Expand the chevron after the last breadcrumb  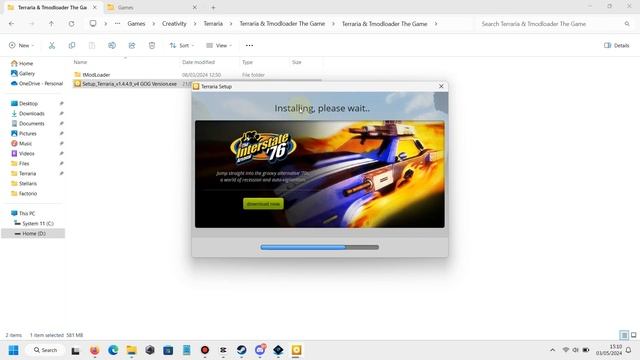(x=436, y=24)
